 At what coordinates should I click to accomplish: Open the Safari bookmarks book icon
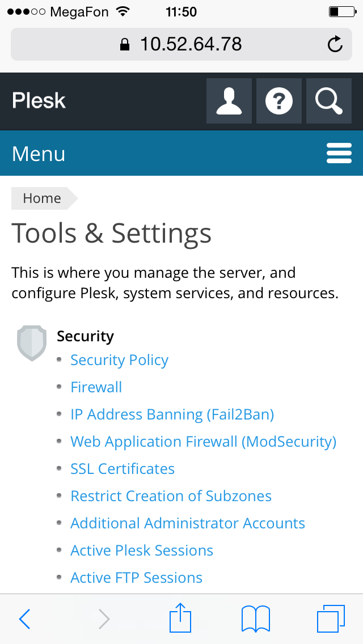256,618
